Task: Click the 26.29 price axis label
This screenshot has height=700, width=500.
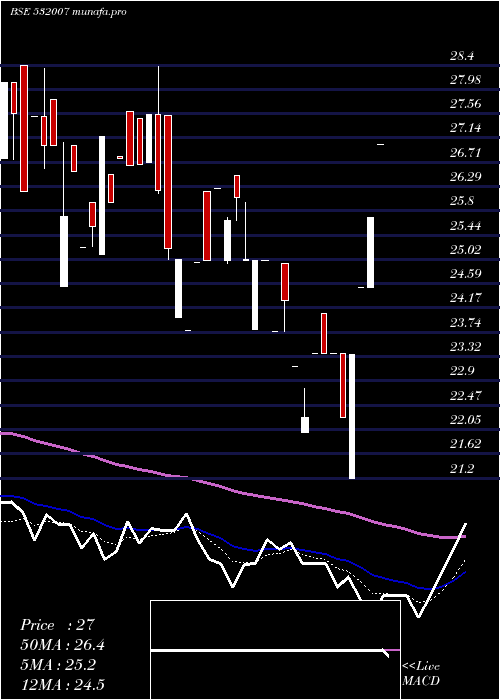Action: click(x=465, y=177)
